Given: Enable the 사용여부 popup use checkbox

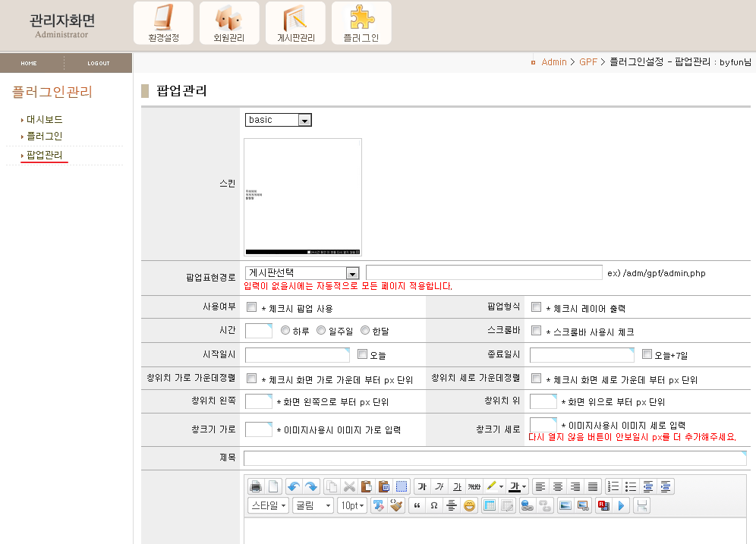Looking at the screenshot, I should 251,307.
